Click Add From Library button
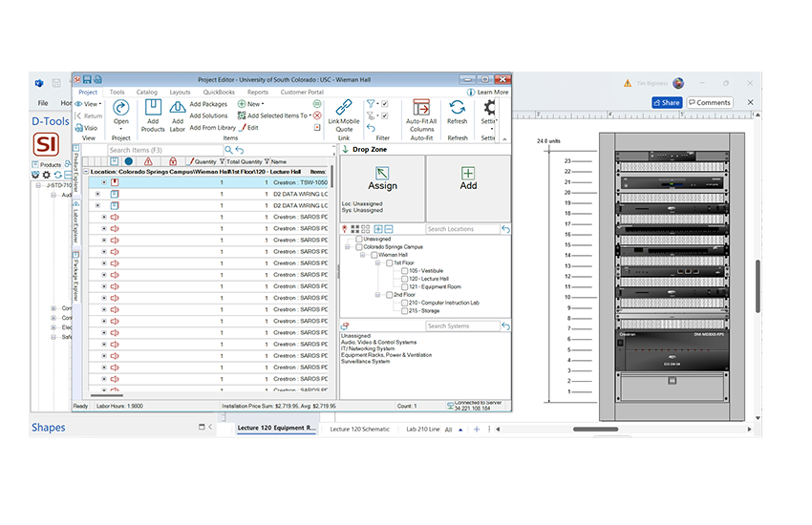 coord(212,127)
